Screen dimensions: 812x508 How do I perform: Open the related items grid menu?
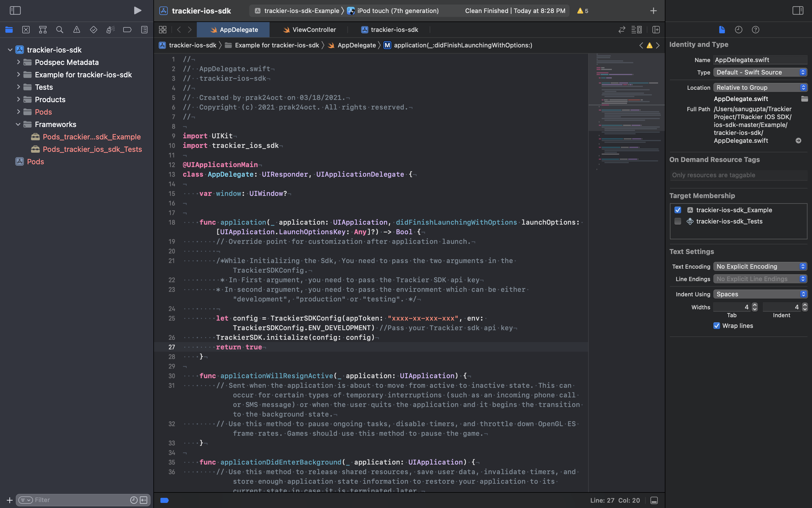(x=163, y=30)
